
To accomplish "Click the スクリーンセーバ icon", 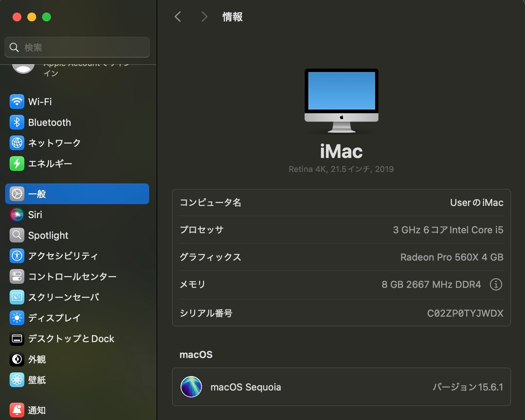I will coord(17,297).
